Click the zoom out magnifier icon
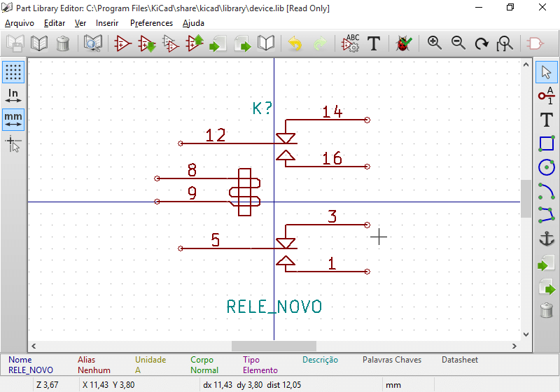 [x=458, y=43]
